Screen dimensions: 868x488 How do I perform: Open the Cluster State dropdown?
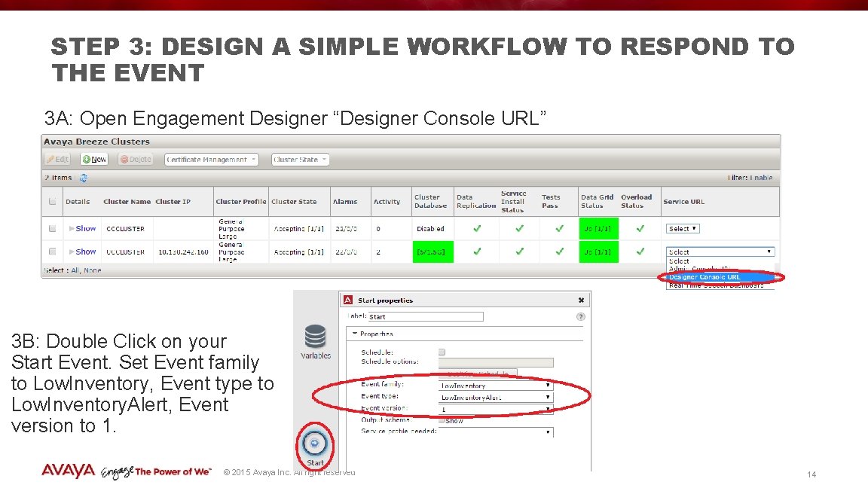300,160
